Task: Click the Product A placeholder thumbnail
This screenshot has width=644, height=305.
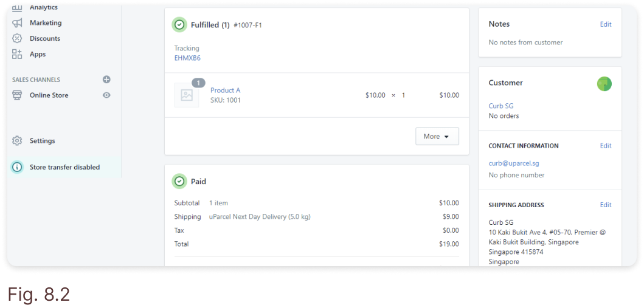Action: pyautogui.click(x=187, y=95)
